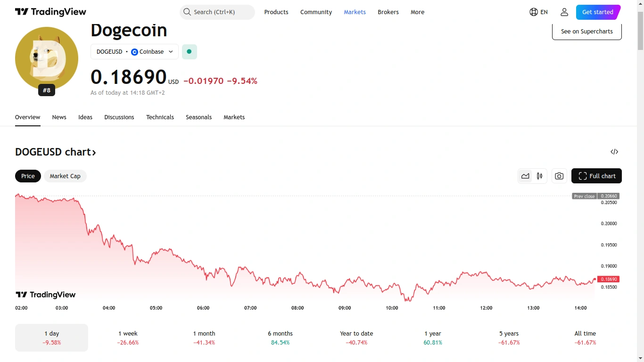Screen dimensions: 644x362
Task: Click the TradingView logo in header
Action: coord(50,12)
